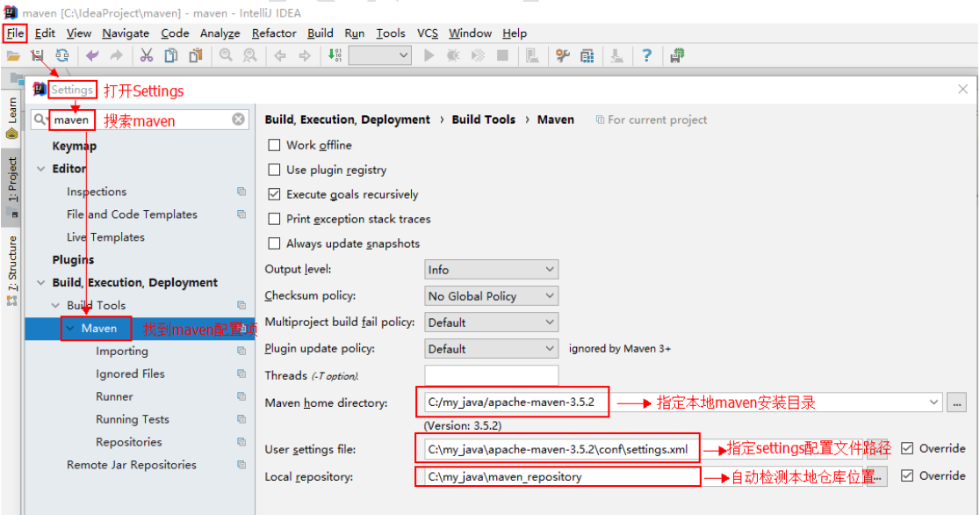980x515 pixels.
Task: Open the 2: Structure side tool window
Action: pos(12,271)
